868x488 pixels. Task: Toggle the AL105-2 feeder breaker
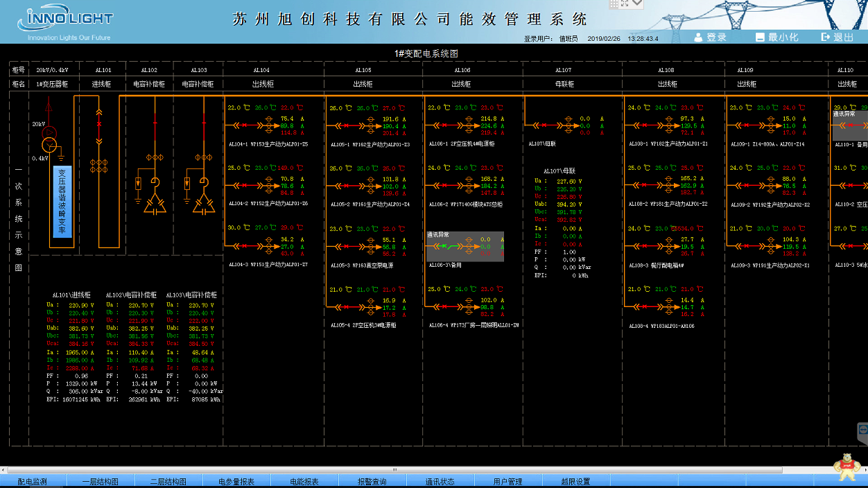coord(345,186)
